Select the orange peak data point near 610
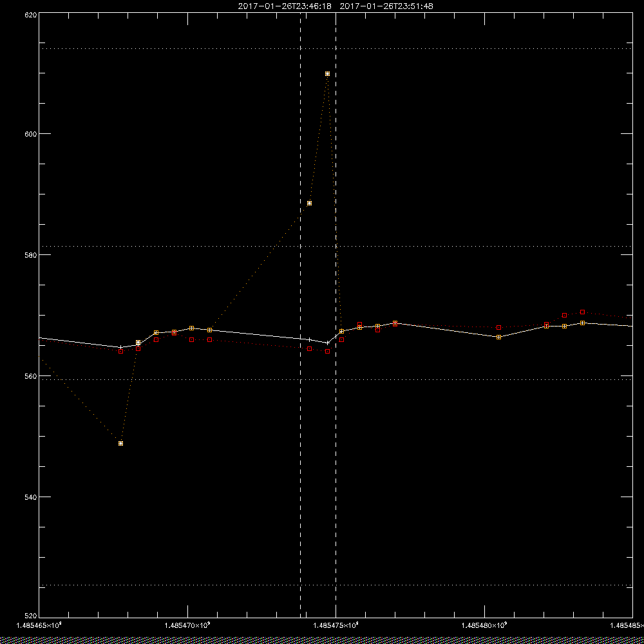 (327, 74)
